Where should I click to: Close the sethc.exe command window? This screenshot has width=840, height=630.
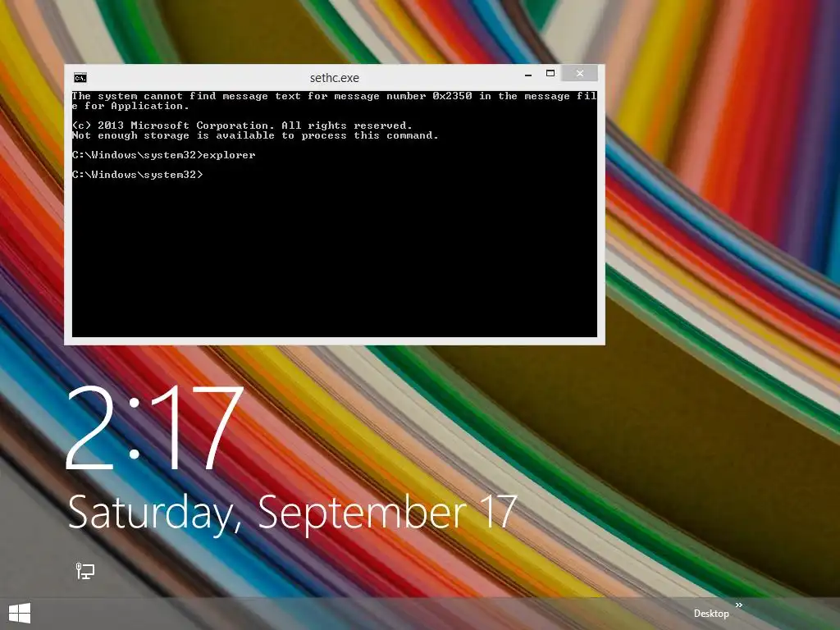[580, 73]
